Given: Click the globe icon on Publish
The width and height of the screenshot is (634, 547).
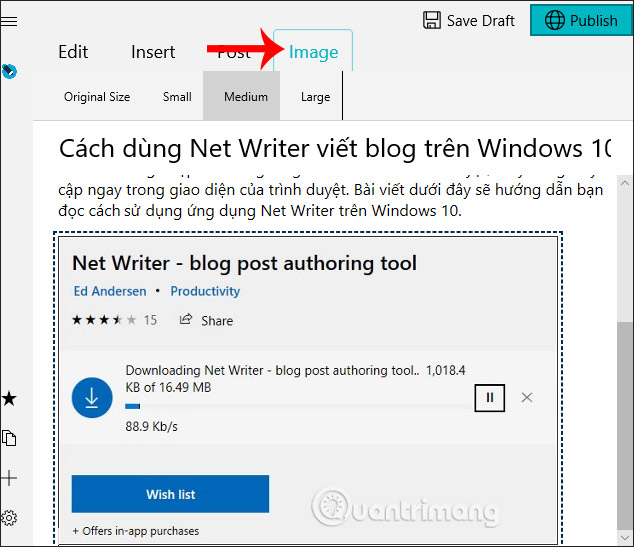Looking at the screenshot, I should [x=554, y=20].
